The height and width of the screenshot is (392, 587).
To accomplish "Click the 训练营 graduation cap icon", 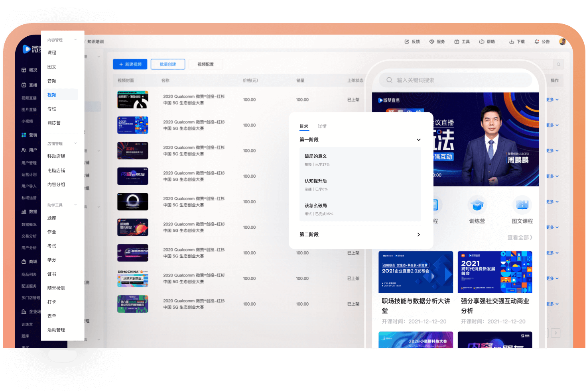I will click(x=477, y=205).
